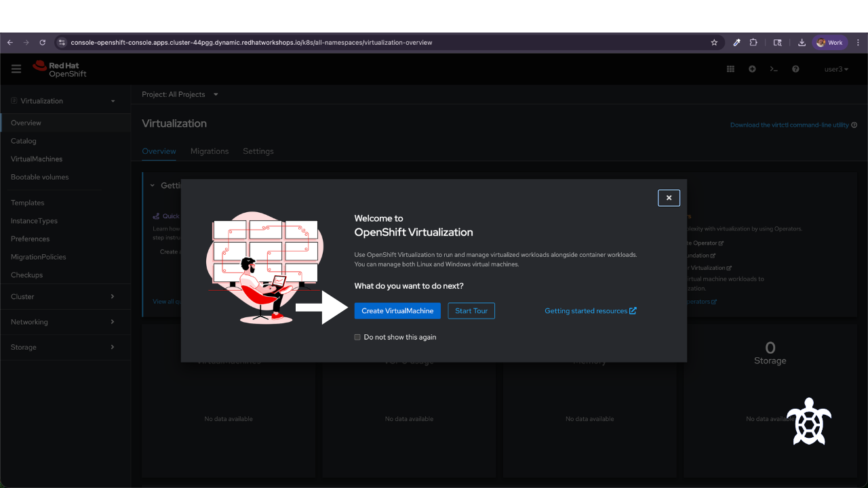Open the browser extensions puzzle icon
The image size is (868, 488).
pyautogui.click(x=753, y=42)
